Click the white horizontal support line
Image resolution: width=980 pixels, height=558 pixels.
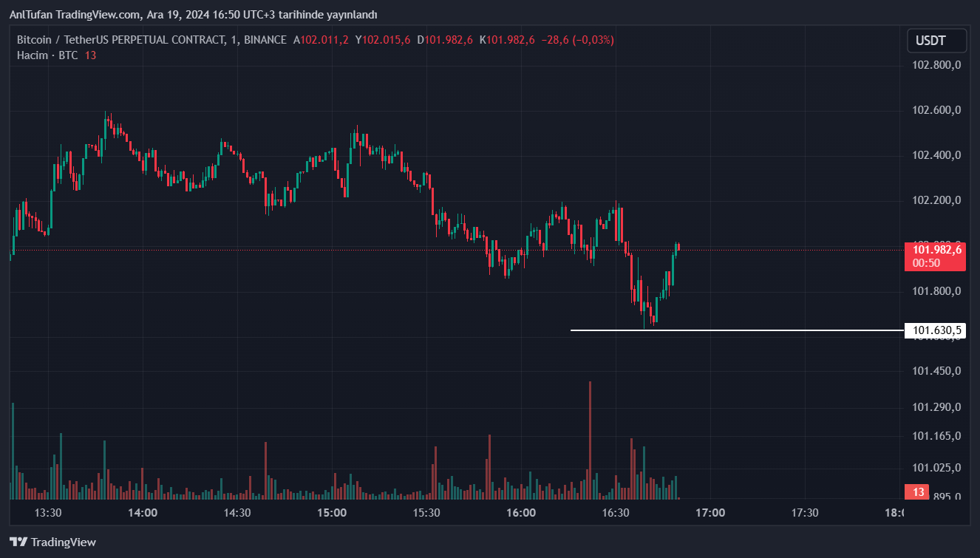pyautogui.click(x=739, y=330)
